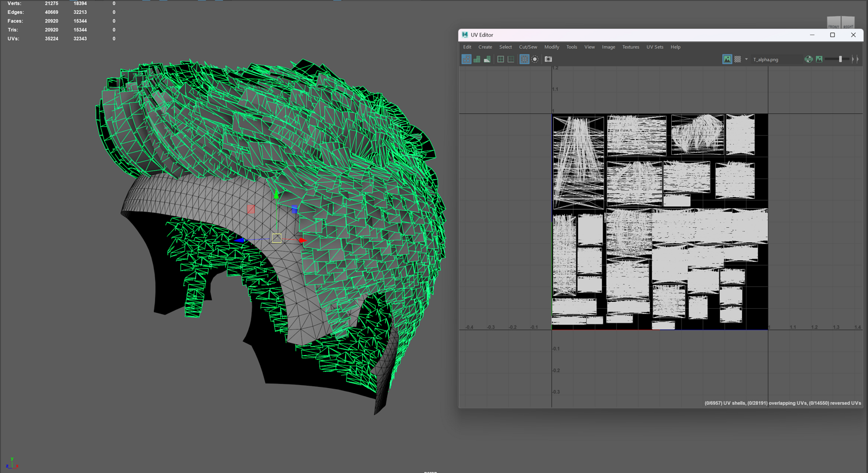Click the yellow center square of the manipulator
Viewport: 868px width, 473px height.
[x=277, y=238]
